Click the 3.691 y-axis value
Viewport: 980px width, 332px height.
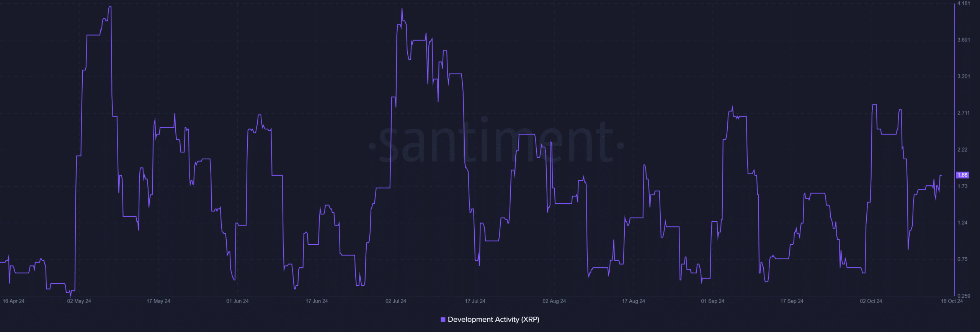click(x=964, y=40)
